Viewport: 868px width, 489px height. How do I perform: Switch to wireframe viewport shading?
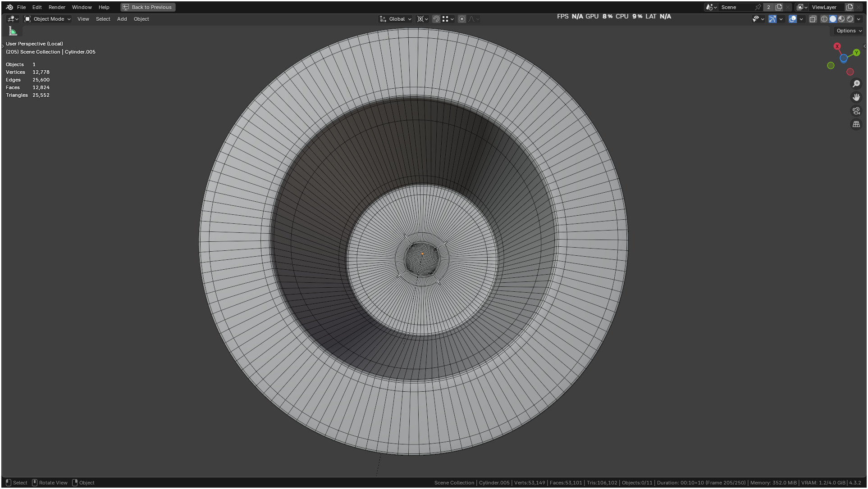click(824, 19)
